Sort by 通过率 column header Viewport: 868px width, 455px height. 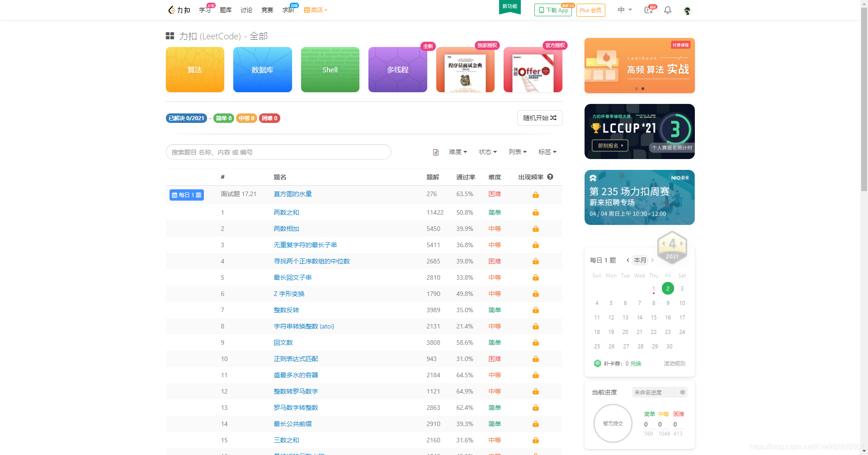point(466,177)
